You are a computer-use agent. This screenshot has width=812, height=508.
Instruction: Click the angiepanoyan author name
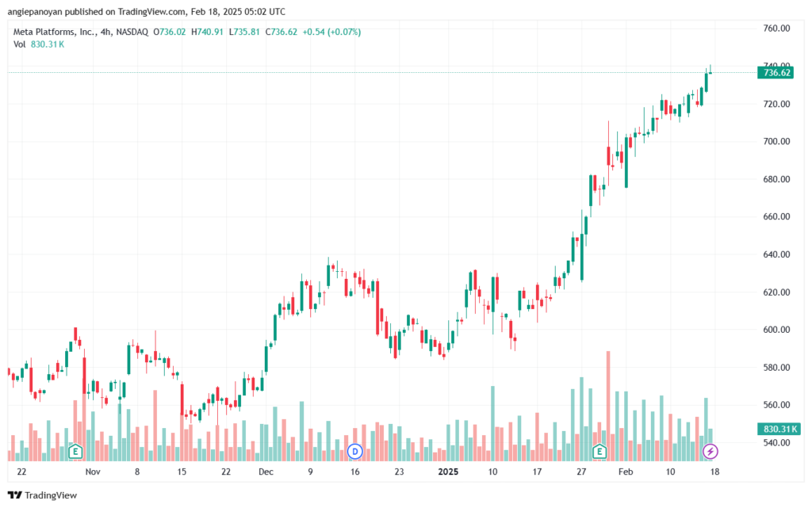point(35,11)
